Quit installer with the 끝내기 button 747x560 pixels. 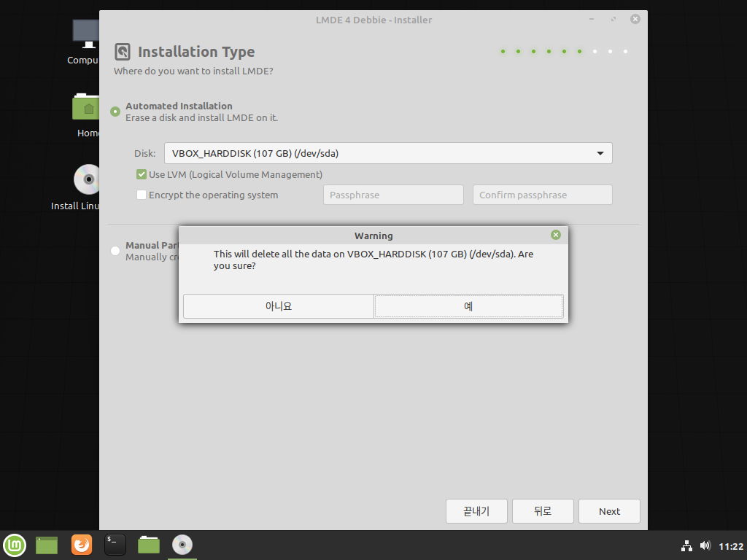[x=476, y=511]
